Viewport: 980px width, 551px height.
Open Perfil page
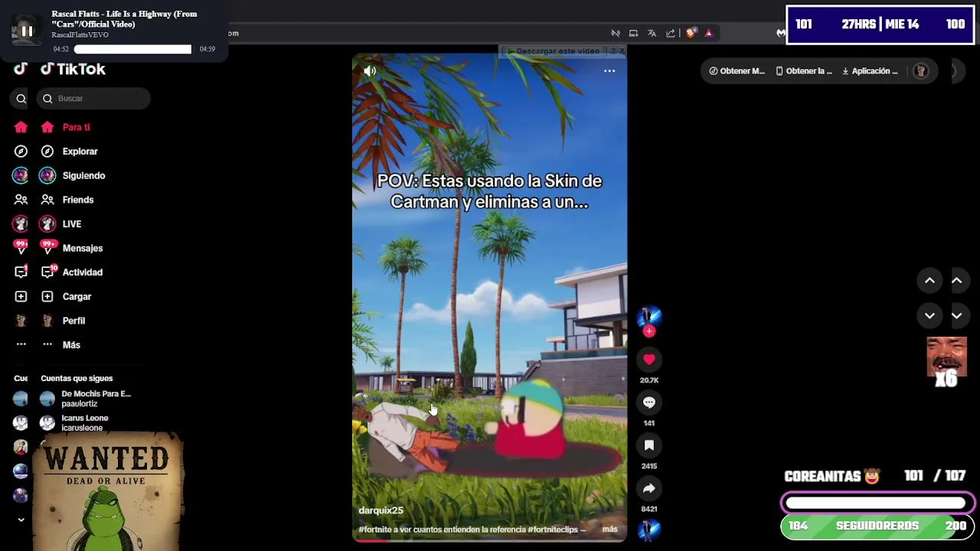point(73,321)
